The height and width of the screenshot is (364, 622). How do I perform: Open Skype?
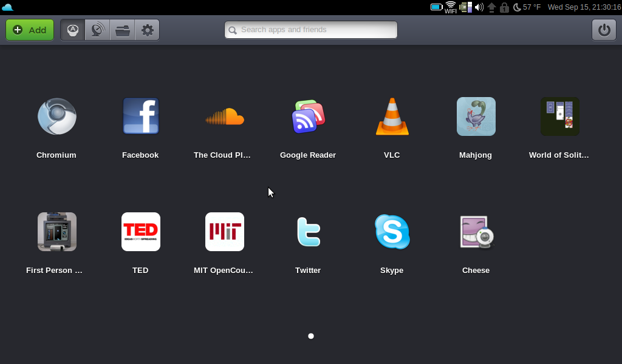(392, 232)
